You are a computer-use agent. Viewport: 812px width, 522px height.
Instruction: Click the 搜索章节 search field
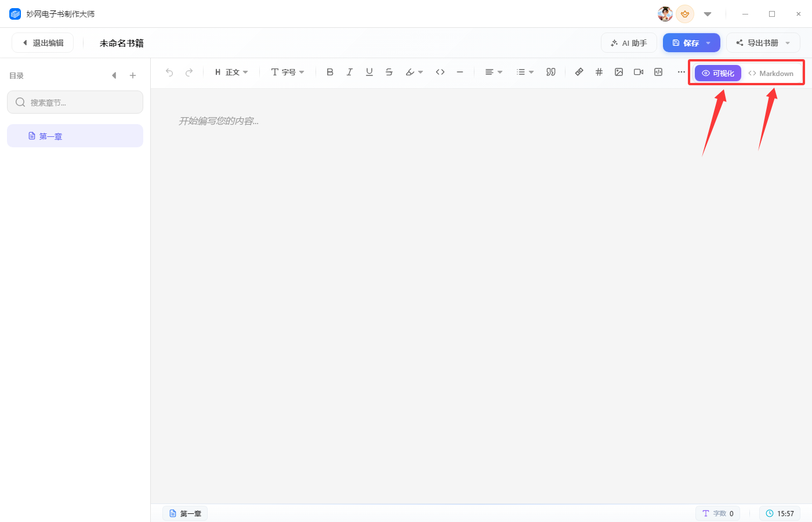(75, 102)
